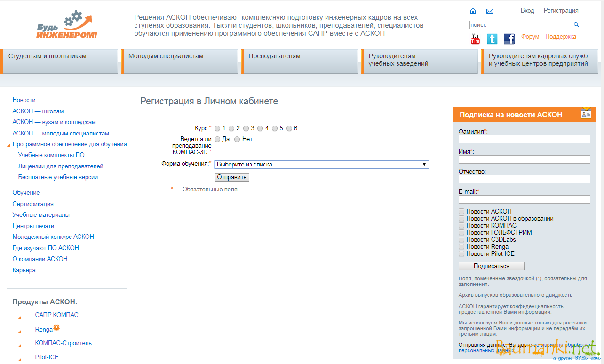Click the home icon in the header
The height and width of the screenshot is (364, 604).
[x=473, y=11]
